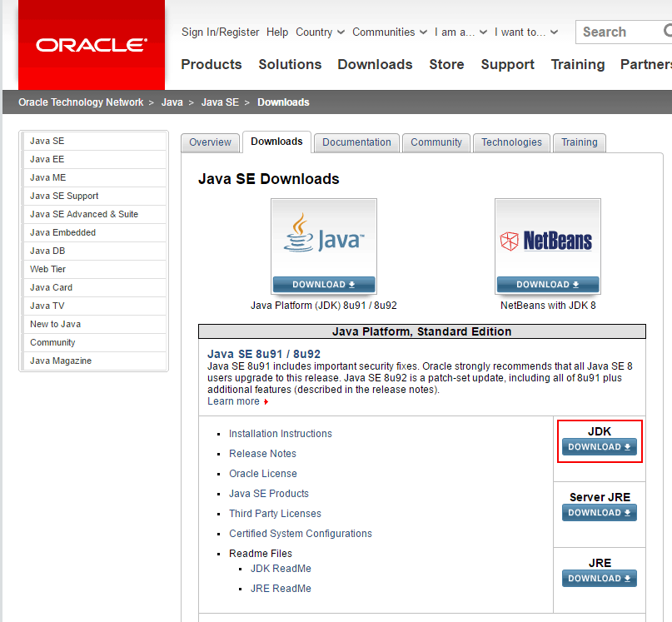Image resolution: width=672 pixels, height=622 pixels.
Task: Click the Oracle logo
Action: (90, 45)
